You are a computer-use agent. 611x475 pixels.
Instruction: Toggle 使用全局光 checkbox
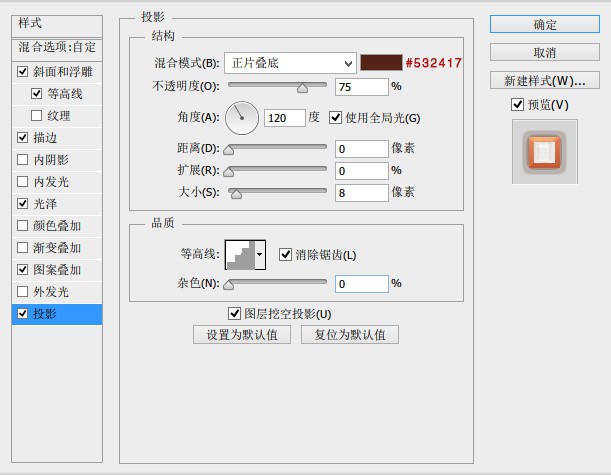point(335,118)
